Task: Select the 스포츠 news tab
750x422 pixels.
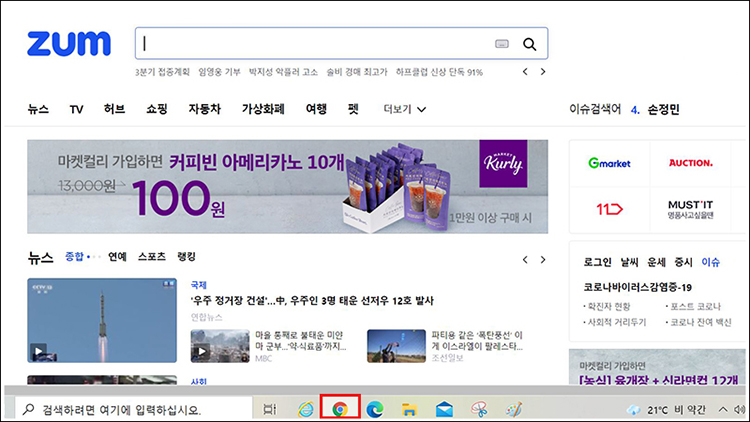Action: coord(152,257)
